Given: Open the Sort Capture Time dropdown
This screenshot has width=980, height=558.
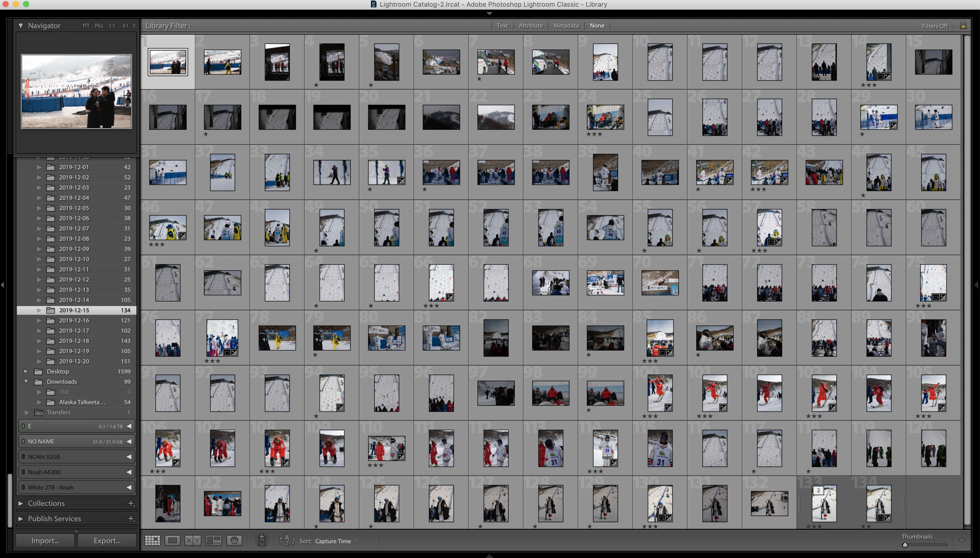Looking at the screenshot, I should (x=336, y=541).
